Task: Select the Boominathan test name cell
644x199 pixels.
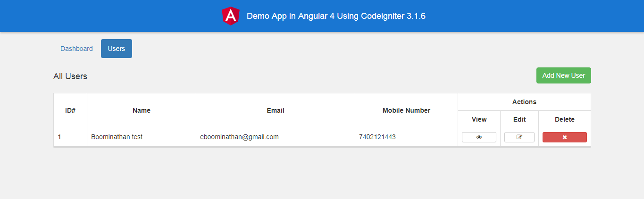Action: click(x=117, y=137)
